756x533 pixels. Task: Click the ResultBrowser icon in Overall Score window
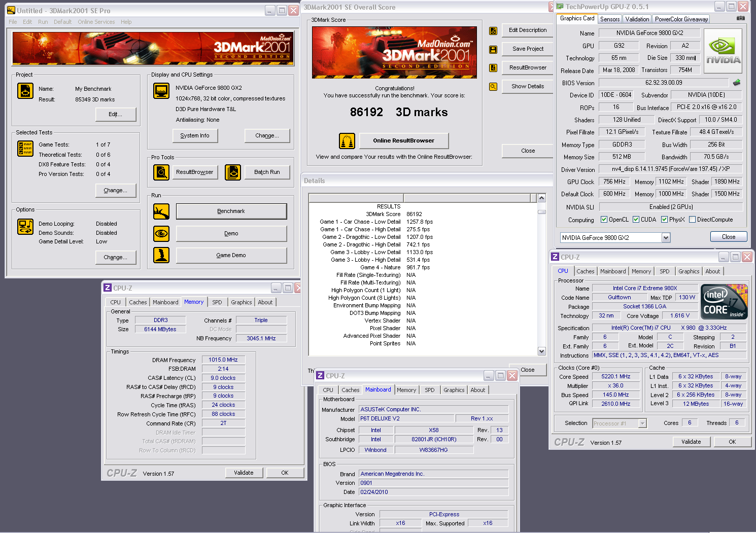point(493,68)
